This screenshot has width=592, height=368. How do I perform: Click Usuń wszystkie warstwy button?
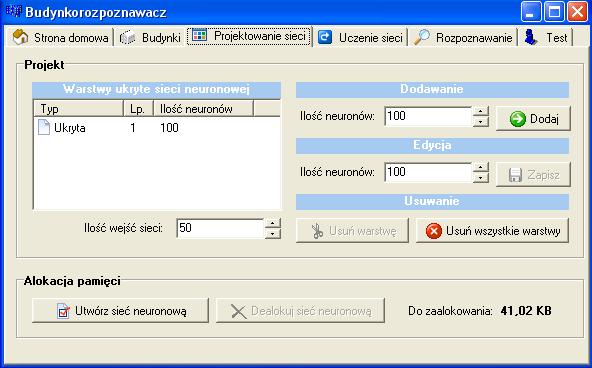pos(492,230)
